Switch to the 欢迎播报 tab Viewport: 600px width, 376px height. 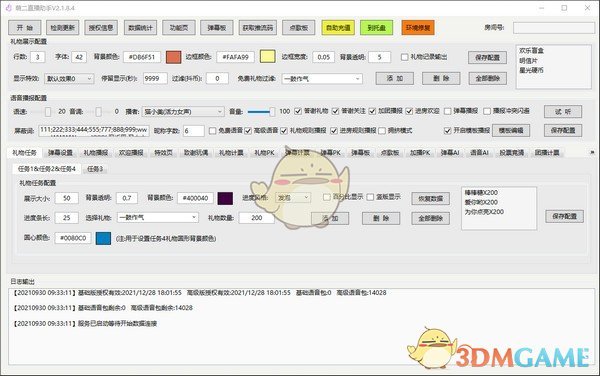(131, 153)
